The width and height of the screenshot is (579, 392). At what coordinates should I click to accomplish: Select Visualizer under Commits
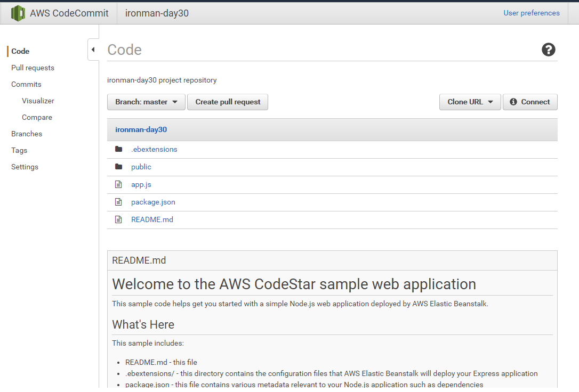tap(38, 101)
